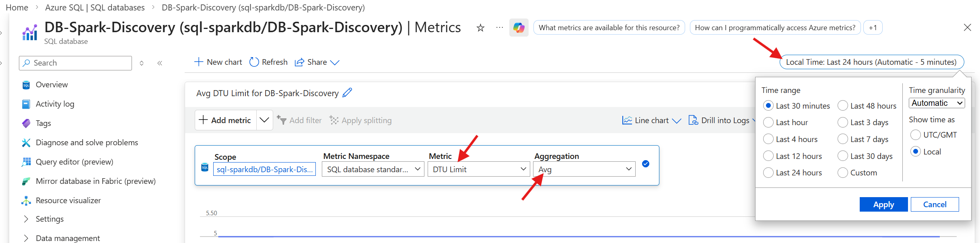The width and height of the screenshot is (980, 243).
Task: Open the Copilot icon in the header
Action: click(x=519, y=27)
